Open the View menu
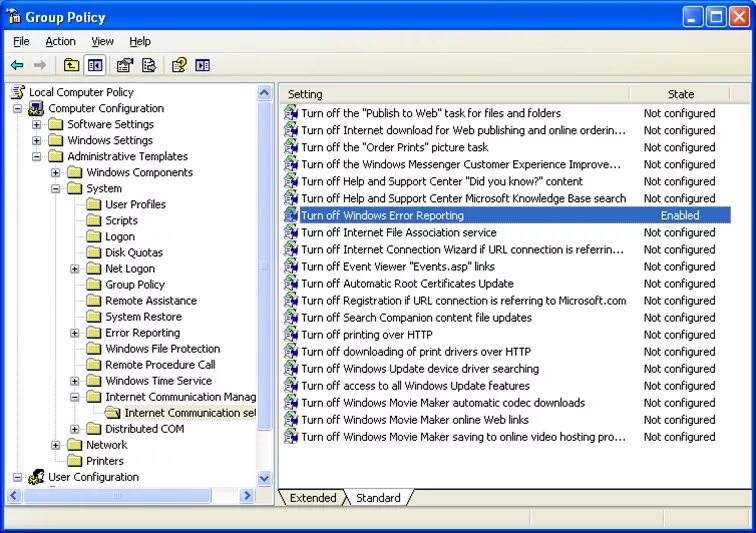 point(102,41)
